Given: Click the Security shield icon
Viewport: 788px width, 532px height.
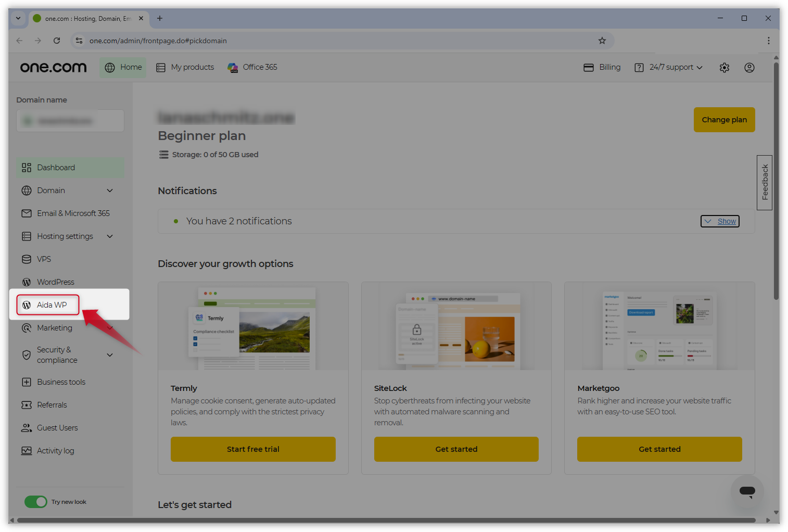Looking at the screenshot, I should (27, 355).
